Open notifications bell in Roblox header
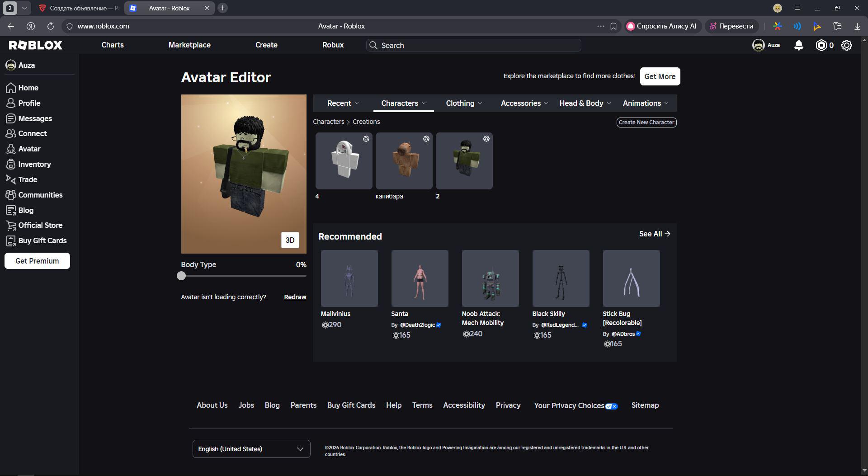Screen dimensions: 868x476 799,45
